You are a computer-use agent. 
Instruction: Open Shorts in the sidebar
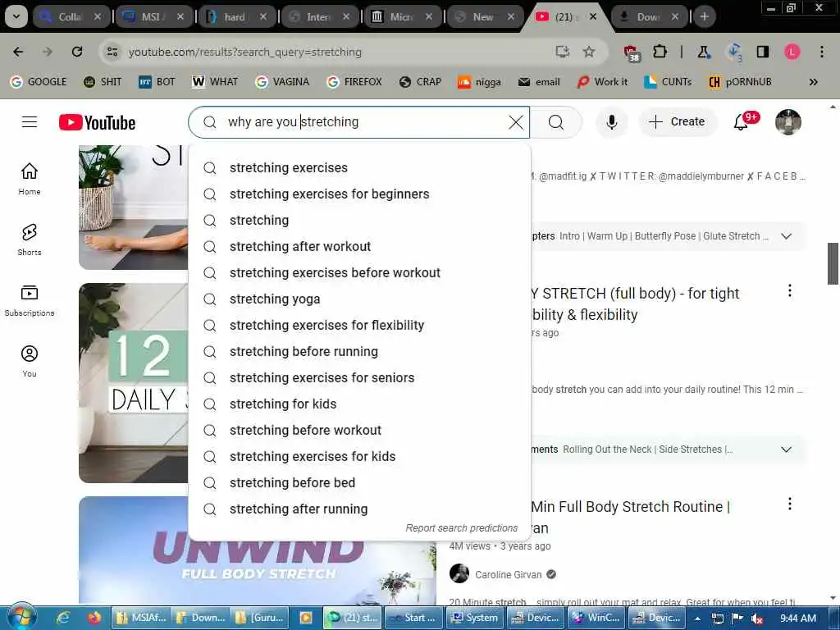[30, 240]
